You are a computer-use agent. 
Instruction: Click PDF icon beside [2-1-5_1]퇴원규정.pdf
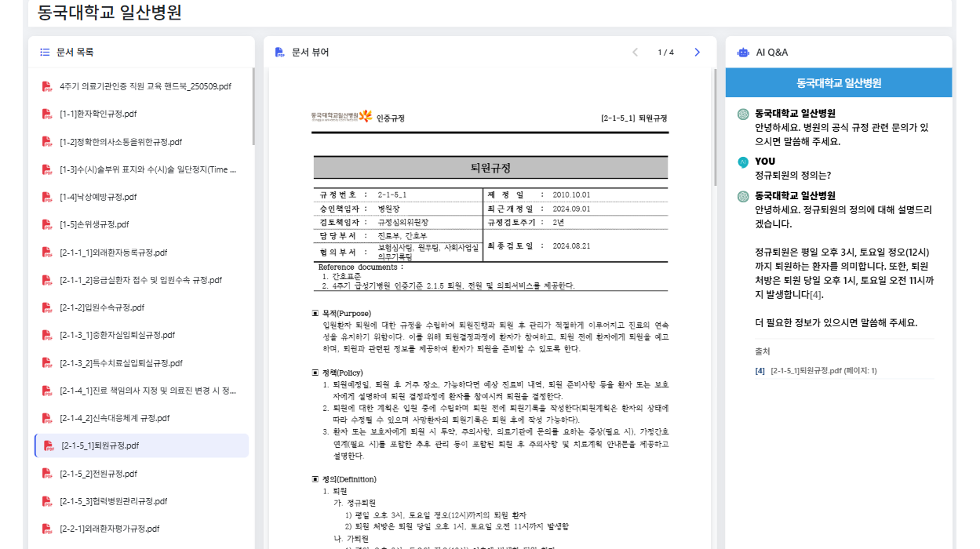coord(49,445)
